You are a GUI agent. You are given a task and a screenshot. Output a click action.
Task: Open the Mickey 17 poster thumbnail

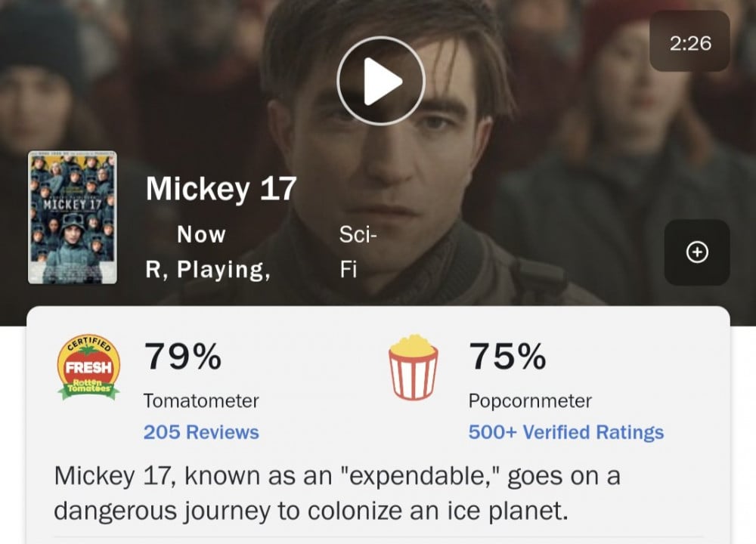click(x=72, y=218)
